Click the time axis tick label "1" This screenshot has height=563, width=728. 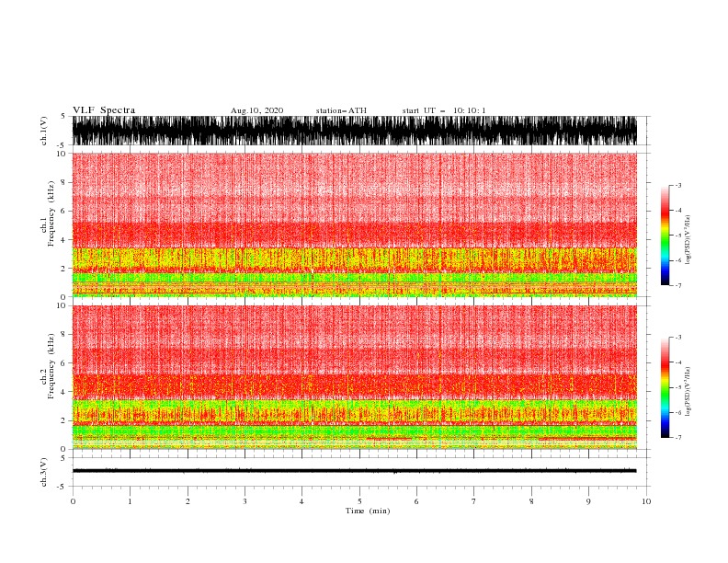(130, 501)
